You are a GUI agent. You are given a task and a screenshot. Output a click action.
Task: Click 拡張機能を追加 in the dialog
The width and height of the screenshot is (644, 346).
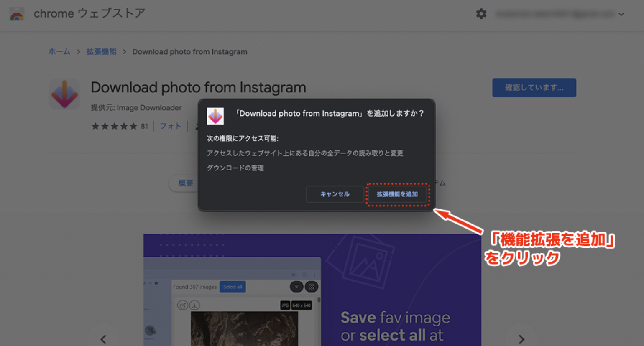(397, 194)
